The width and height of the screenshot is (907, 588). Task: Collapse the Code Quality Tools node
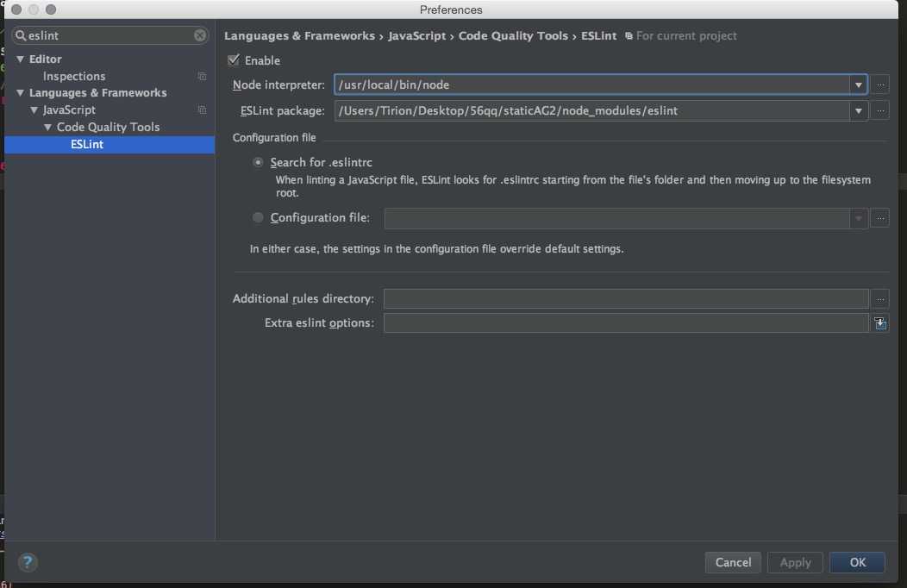point(48,128)
